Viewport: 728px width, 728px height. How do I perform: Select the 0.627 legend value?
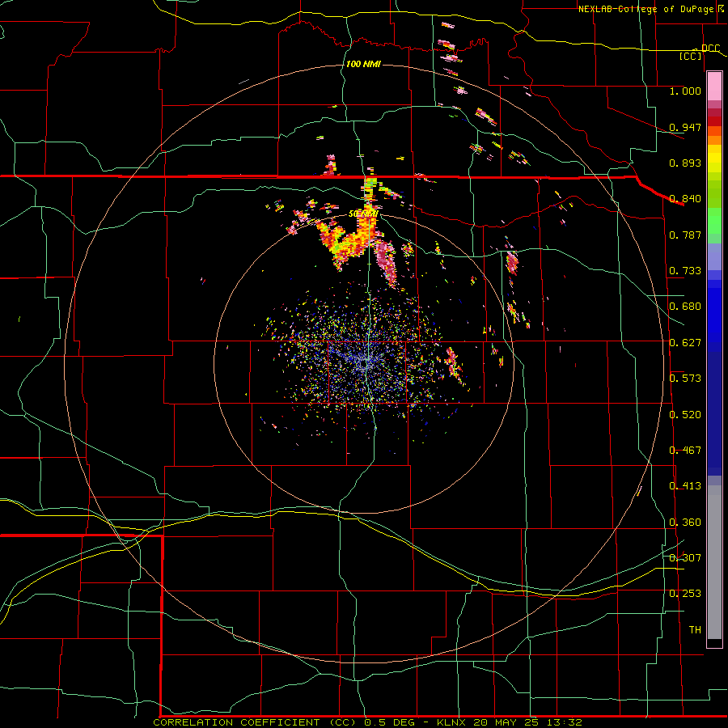coord(685,343)
